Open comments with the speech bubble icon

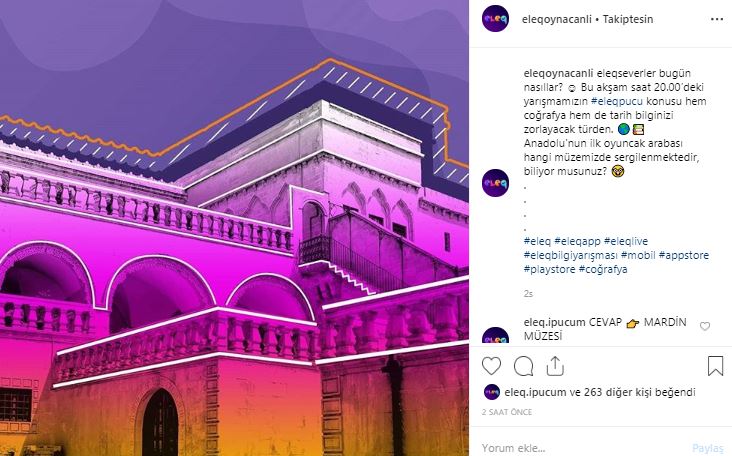(523, 366)
